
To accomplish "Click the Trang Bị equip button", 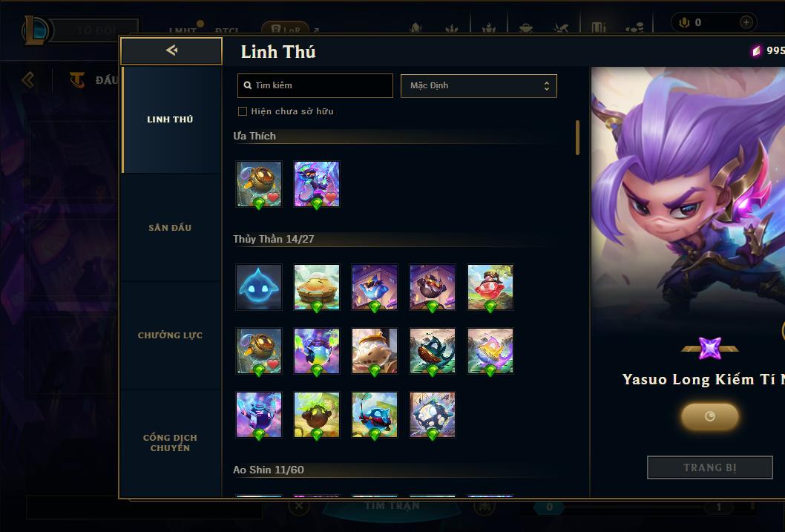I will pos(710,467).
